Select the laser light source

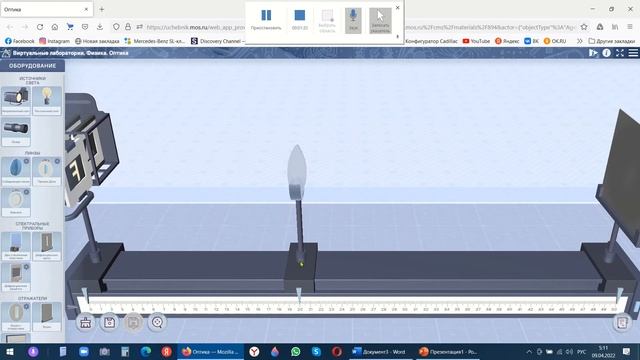[16, 131]
